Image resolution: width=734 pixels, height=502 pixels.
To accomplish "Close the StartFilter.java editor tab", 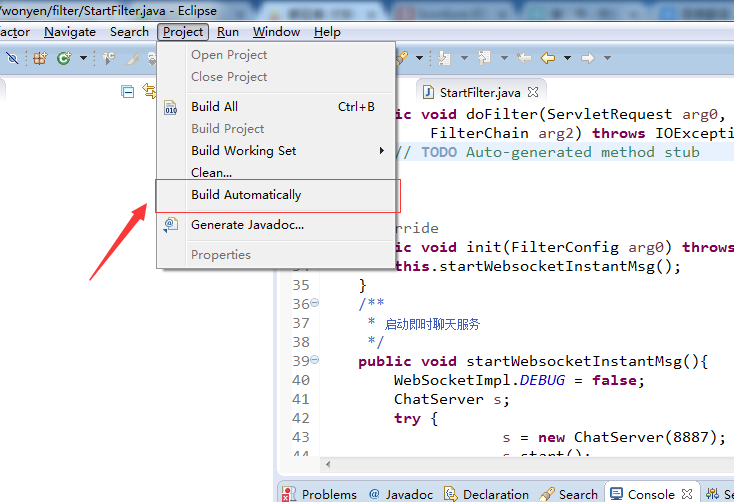I will coord(533,92).
